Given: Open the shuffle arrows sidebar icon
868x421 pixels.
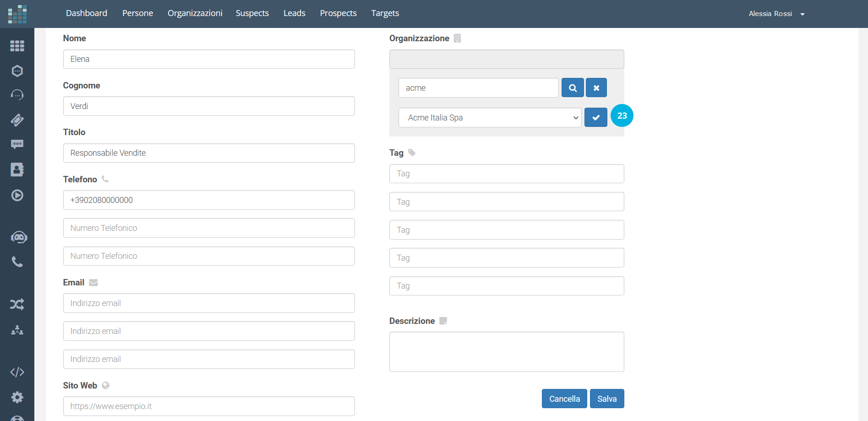Looking at the screenshot, I should pos(17,304).
